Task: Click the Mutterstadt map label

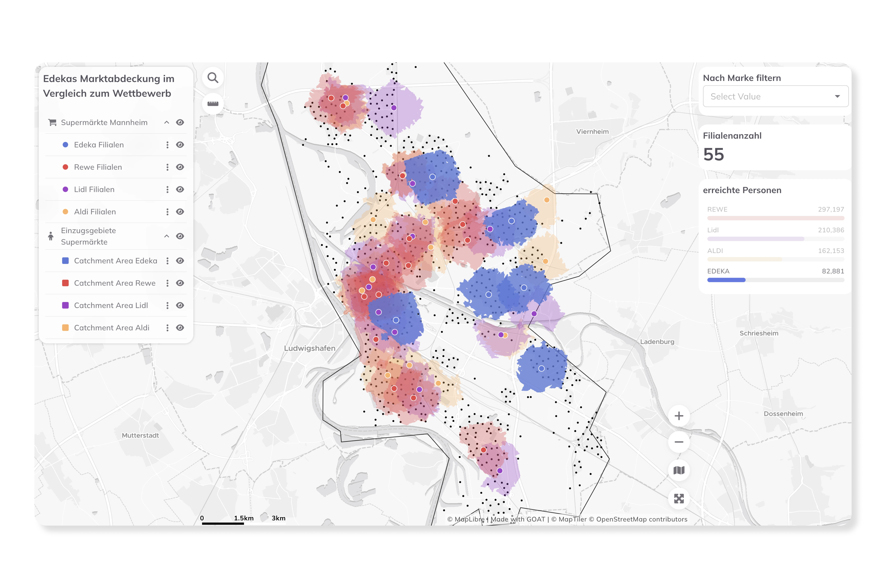Action: coord(140,435)
